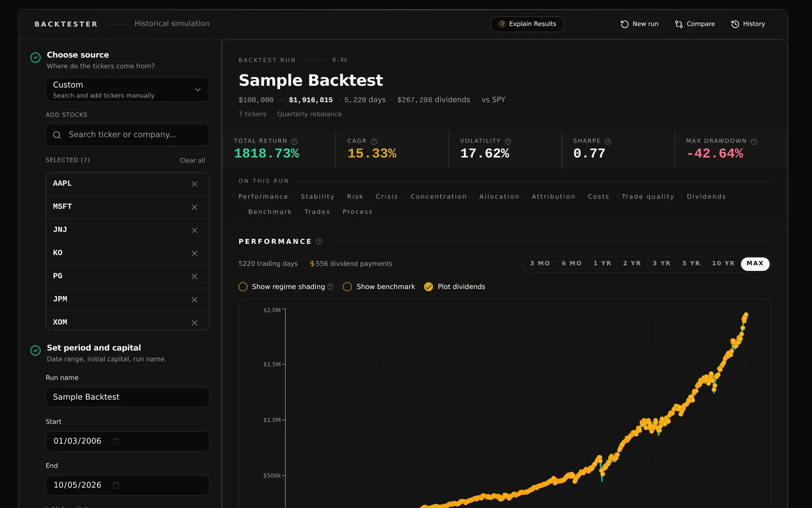Jump to the Crisis section
Image resolution: width=812 pixels, height=508 pixels.
point(387,197)
